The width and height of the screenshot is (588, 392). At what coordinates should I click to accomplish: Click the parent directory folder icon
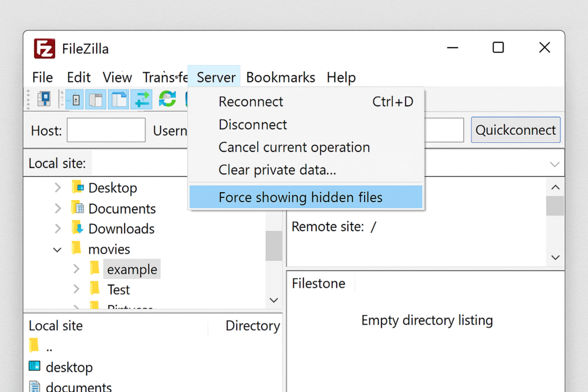[34, 346]
